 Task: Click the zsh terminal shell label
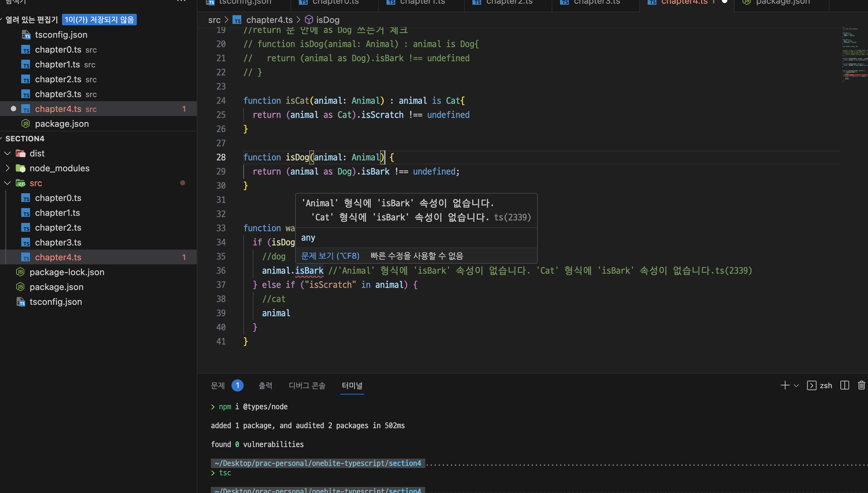[x=826, y=386]
